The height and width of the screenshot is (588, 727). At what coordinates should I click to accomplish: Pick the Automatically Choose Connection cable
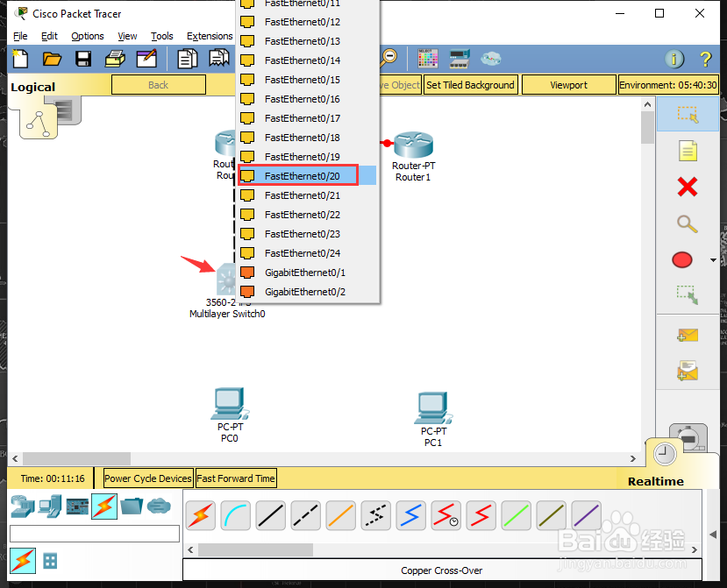(200, 515)
